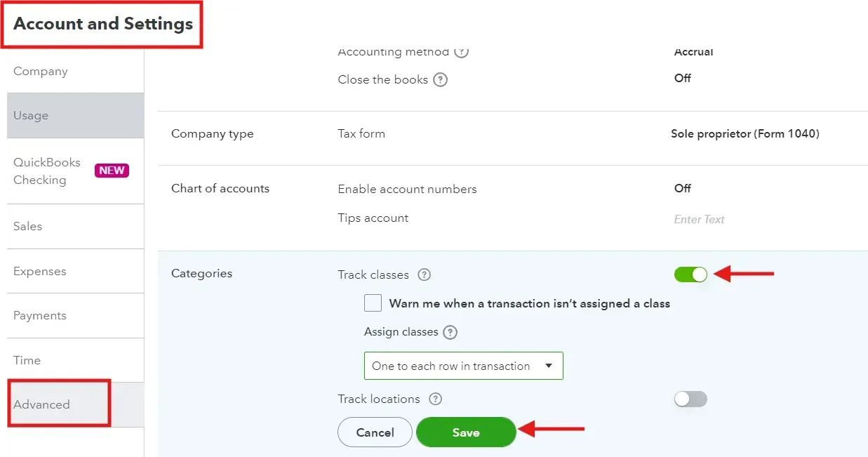Open help icon beside Accounting method
Viewport: 868px width, 457px height.
(461, 52)
